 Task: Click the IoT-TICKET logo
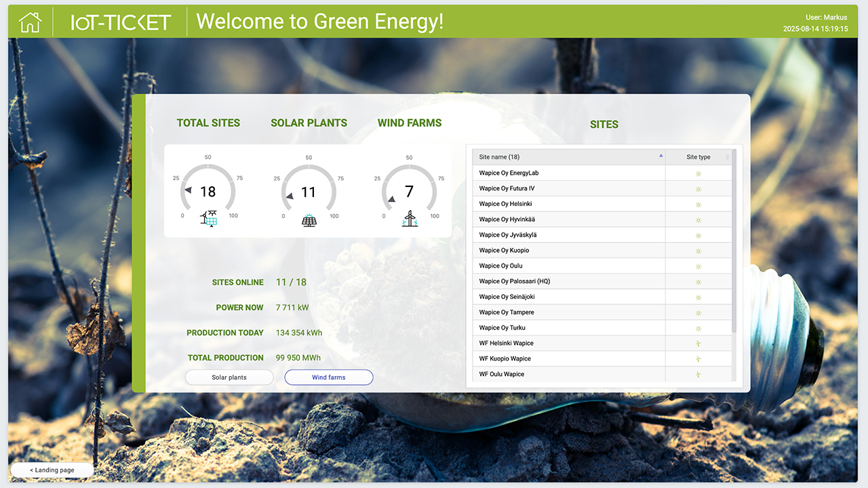[121, 22]
